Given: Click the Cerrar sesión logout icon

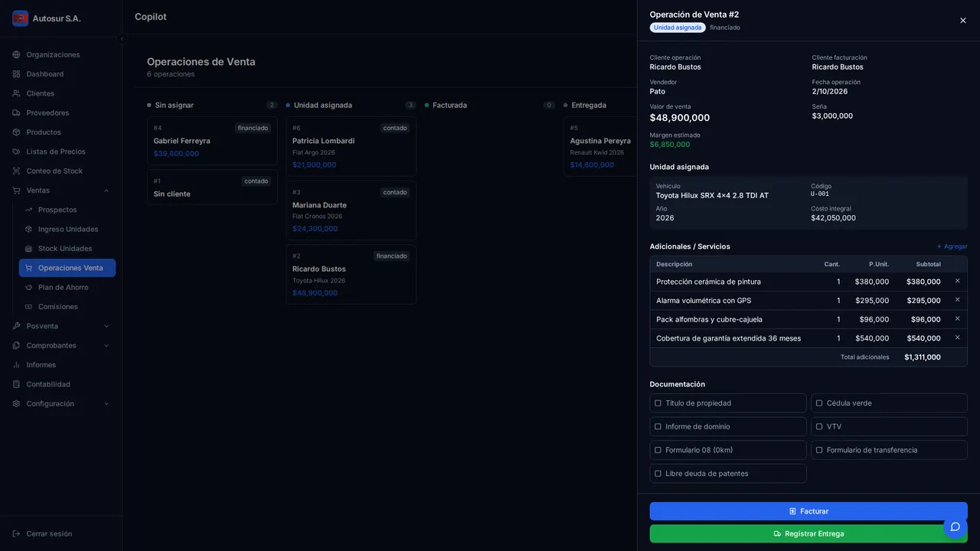Looking at the screenshot, I should (x=16, y=533).
